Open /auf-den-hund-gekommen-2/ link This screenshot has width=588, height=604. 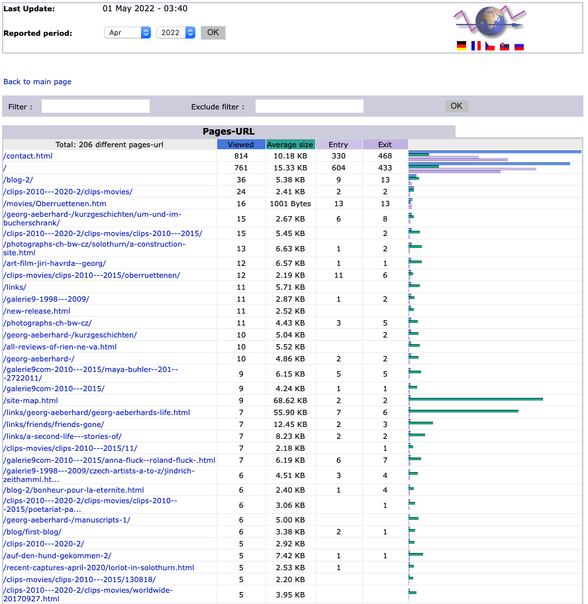(57, 556)
